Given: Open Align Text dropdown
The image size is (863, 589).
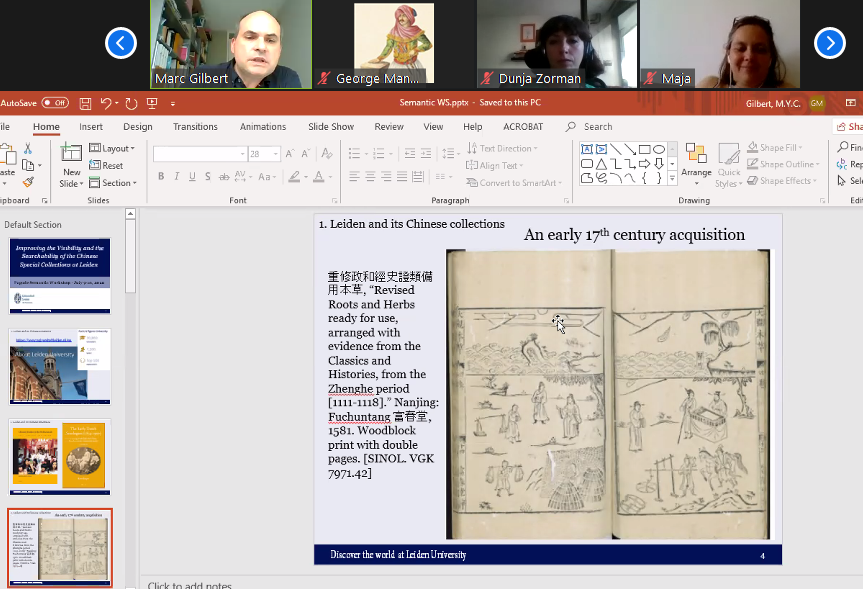Looking at the screenshot, I should click(494, 165).
